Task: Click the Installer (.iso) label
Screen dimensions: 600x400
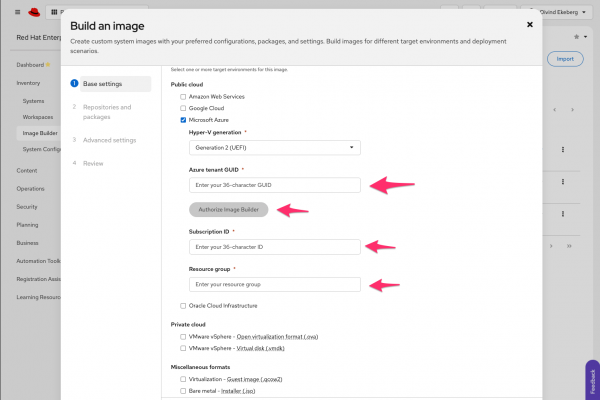Action: [238, 391]
